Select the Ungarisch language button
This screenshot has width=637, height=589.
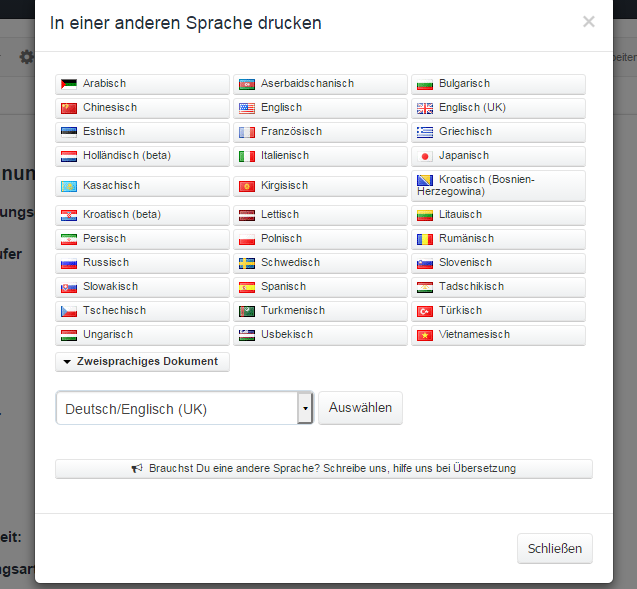142,335
